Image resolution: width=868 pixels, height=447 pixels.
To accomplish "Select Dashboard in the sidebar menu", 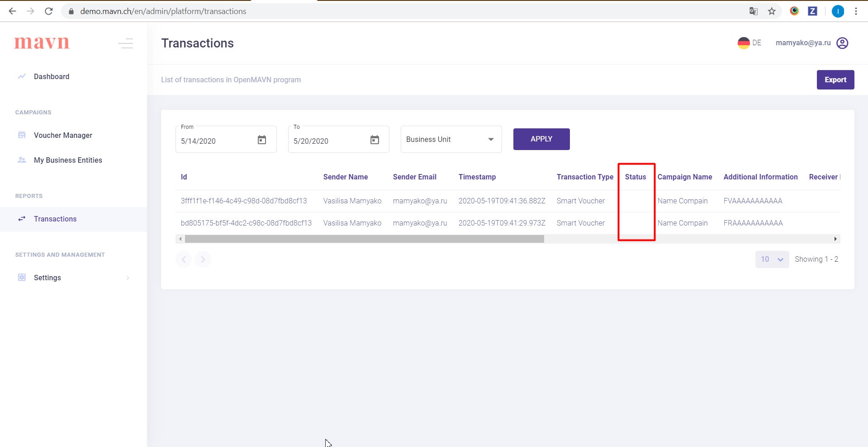I will point(52,76).
